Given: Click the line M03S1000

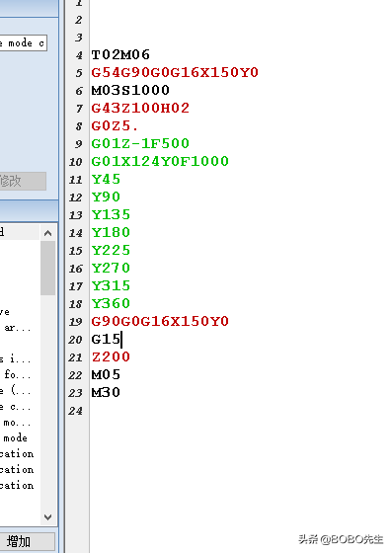Looking at the screenshot, I should pyautogui.click(x=130, y=90).
